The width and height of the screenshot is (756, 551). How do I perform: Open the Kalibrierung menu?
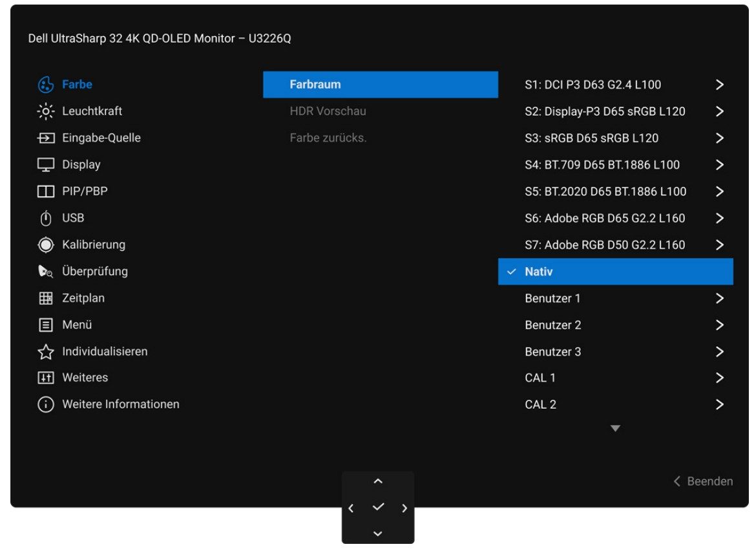point(94,244)
